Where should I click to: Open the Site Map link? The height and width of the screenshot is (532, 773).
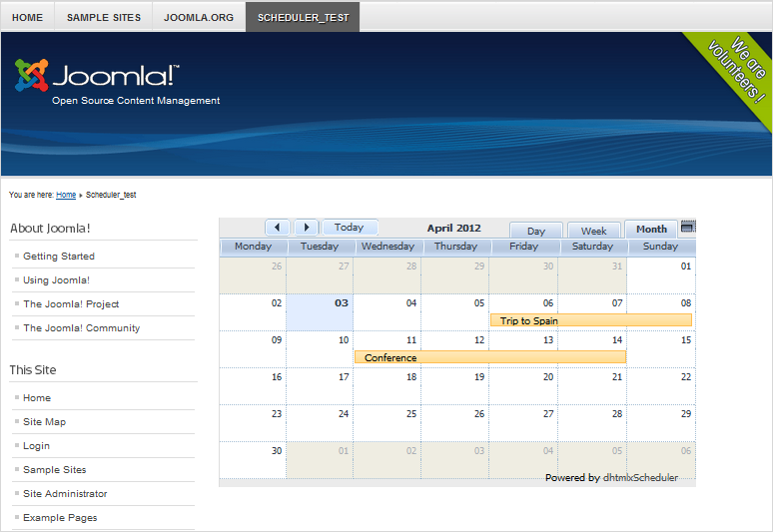click(x=44, y=421)
